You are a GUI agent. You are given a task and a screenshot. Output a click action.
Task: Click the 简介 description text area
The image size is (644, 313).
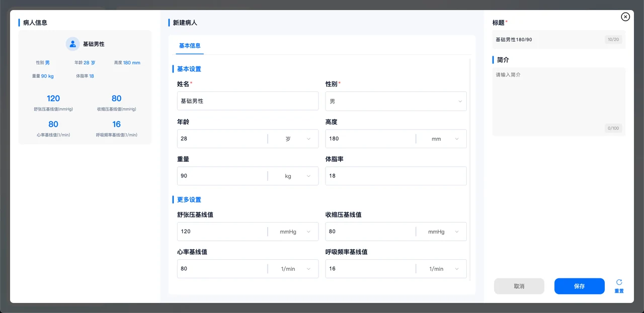(559, 101)
